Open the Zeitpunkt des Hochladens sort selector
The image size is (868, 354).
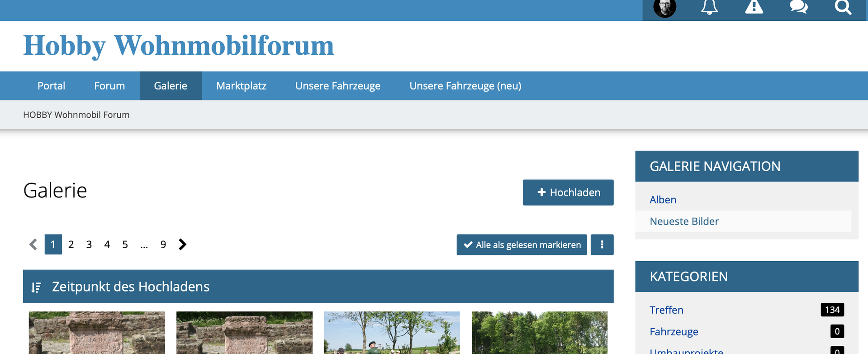point(130,287)
